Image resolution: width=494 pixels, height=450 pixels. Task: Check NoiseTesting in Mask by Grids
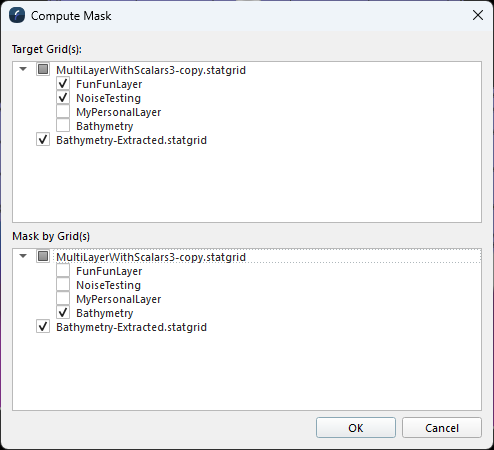click(63, 285)
